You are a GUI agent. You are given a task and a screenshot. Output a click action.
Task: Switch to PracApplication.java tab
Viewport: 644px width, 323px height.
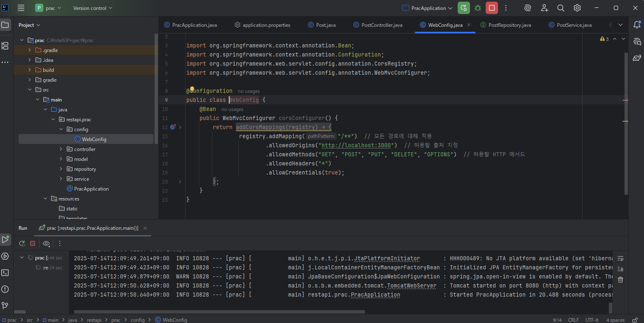[x=190, y=25]
